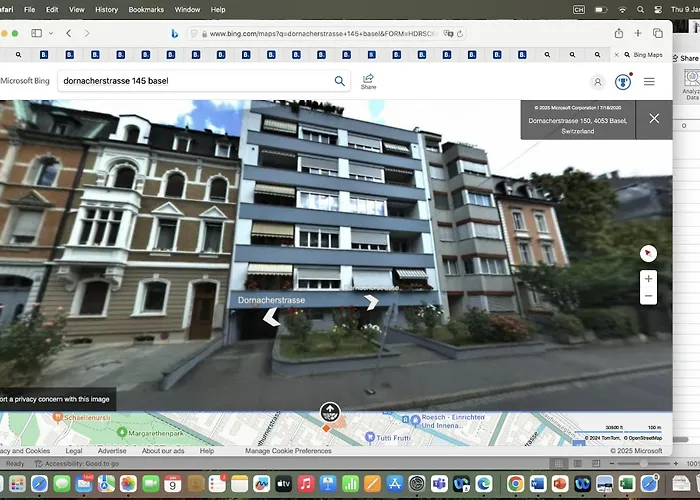The image size is (700, 500).
Task: Click the Tutti Frutti map marker
Action: point(369,437)
